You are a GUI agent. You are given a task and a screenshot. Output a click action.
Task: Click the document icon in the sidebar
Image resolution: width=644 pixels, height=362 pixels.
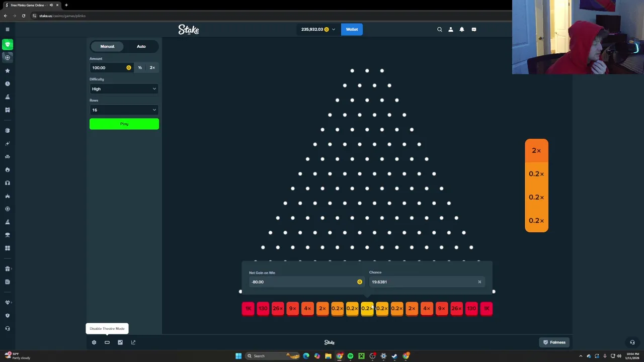click(x=8, y=282)
